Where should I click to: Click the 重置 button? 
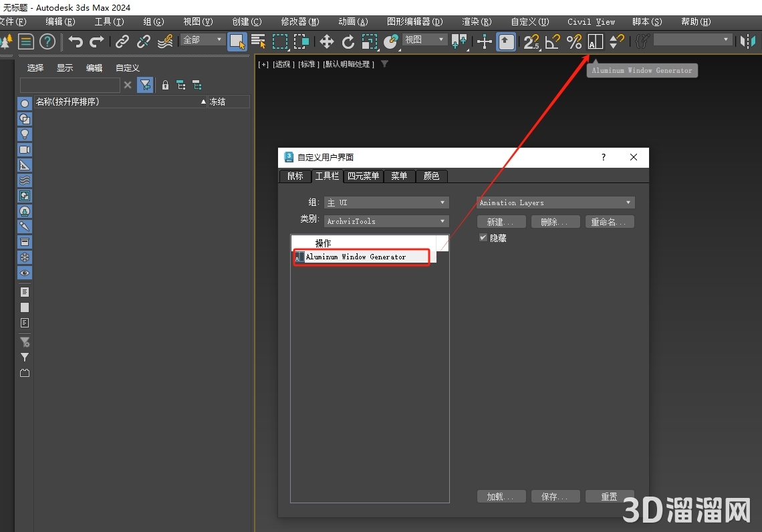609,497
